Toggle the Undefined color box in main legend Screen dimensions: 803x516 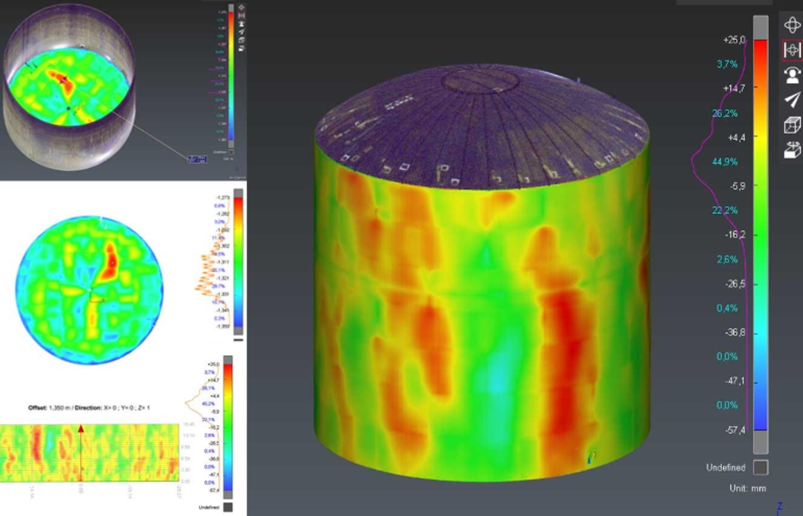tap(761, 467)
